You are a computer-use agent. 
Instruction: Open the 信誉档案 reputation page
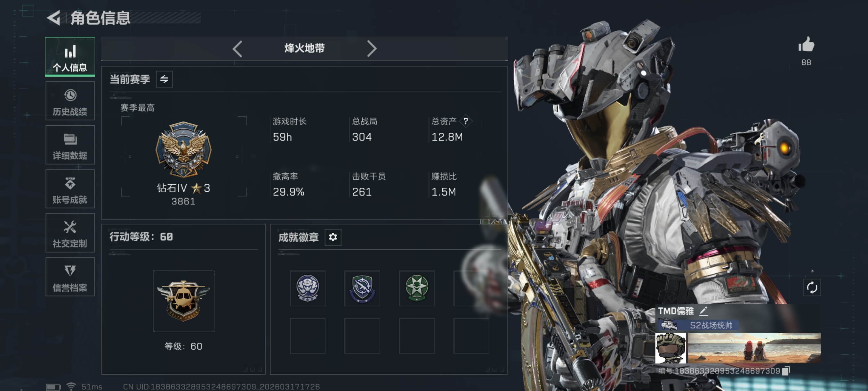click(70, 277)
